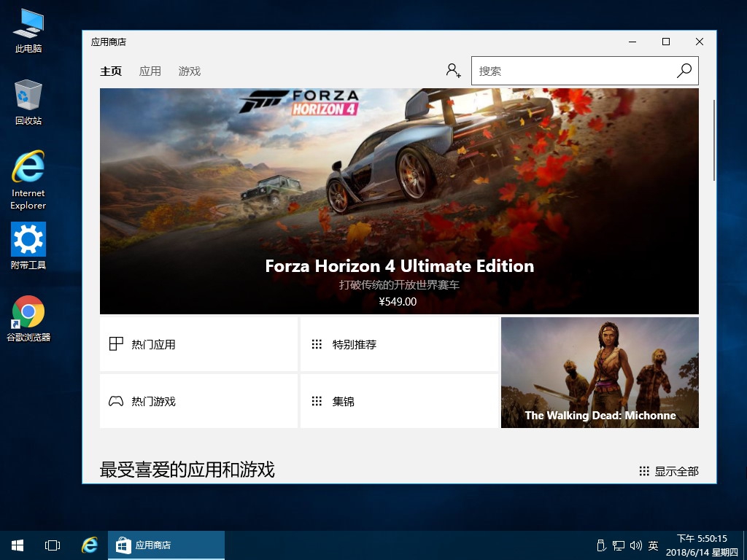This screenshot has height=560, width=747.
Task: Open the network tray icon
Action: 619,545
